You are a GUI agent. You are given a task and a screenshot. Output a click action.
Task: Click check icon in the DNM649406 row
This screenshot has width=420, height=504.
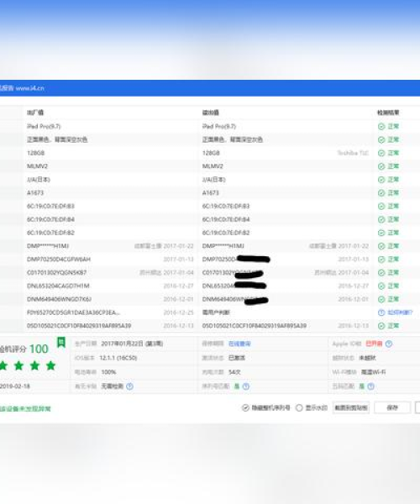[x=381, y=300]
